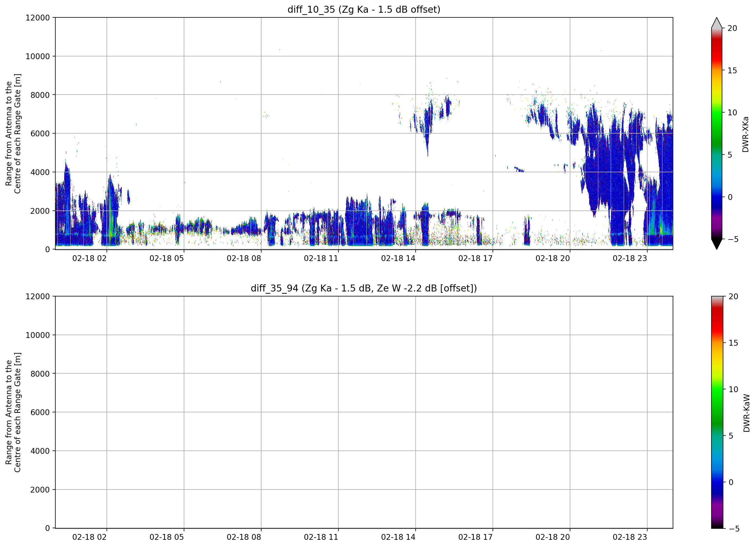Click tick "0" on DWR-KaW colorbar
Viewport: 756px width, 547px height.
pyautogui.click(x=731, y=482)
